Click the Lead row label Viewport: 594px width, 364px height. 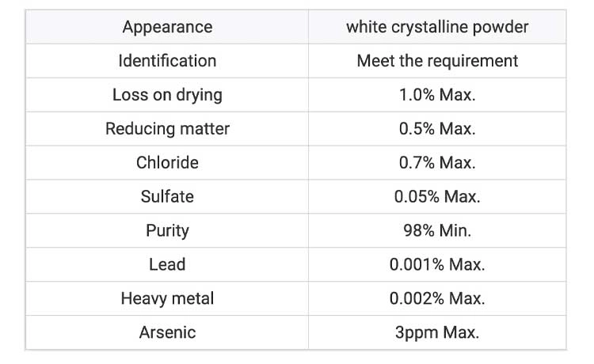pos(167,264)
